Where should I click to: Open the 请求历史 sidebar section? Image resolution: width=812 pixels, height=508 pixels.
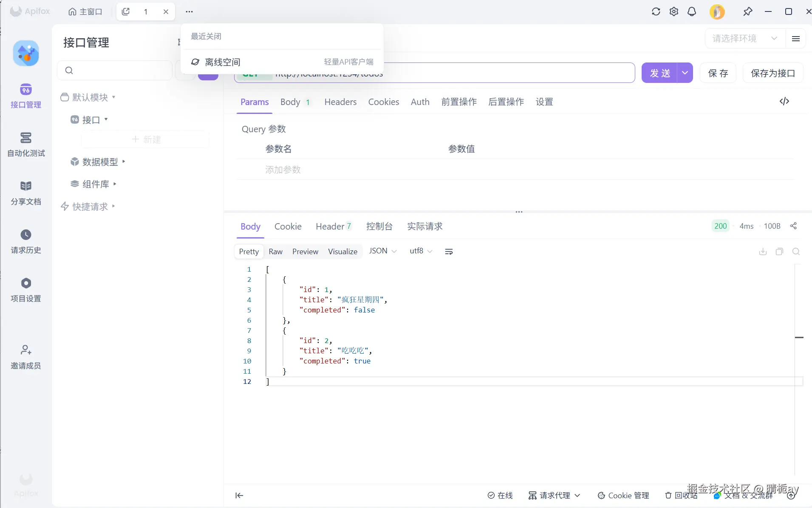pos(26,241)
